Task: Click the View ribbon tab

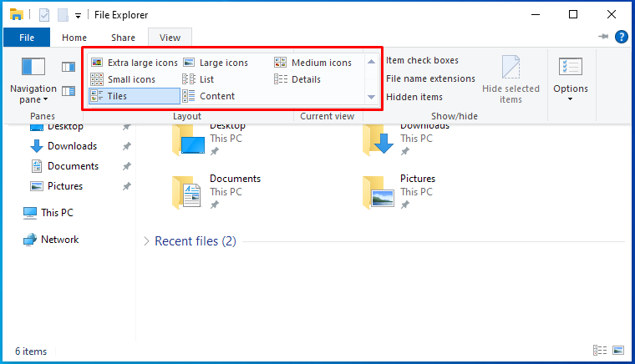Action: (170, 38)
